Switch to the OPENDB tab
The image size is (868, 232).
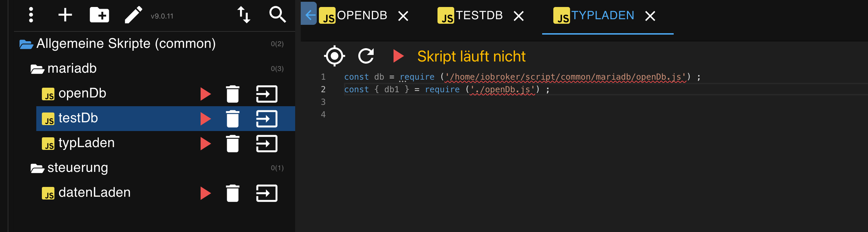click(x=361, y=16)
